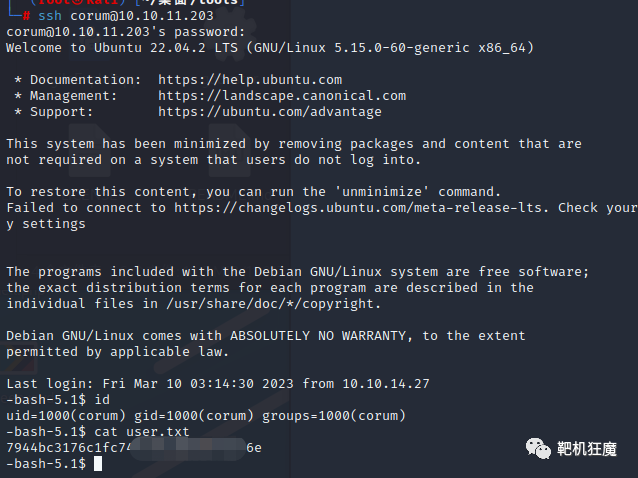Viewport: 638px width, 478px height.
Task: Open the https://help.ubuntu.com documentation link
Action: (x=250, y=80)
